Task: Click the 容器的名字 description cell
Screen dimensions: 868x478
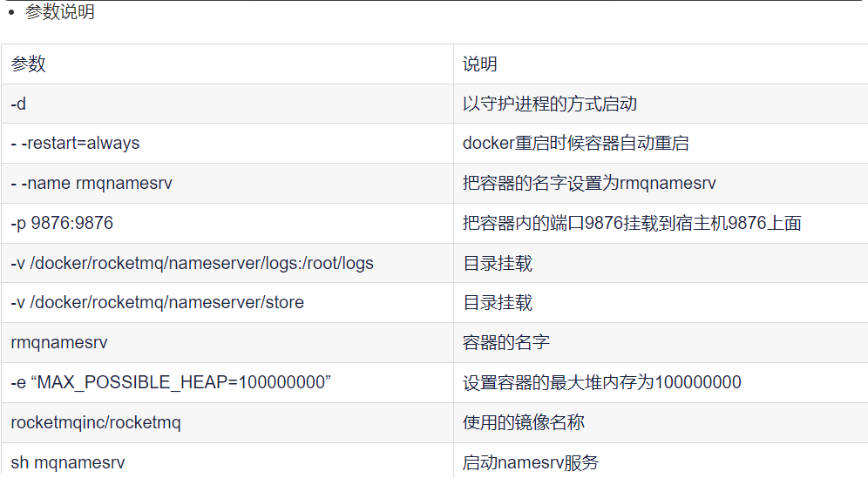Action: point(661,342)
